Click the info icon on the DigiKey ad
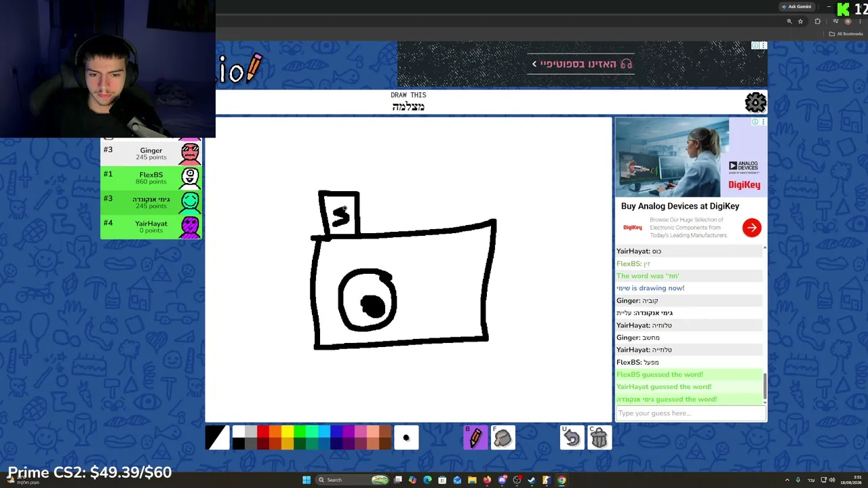868x488 pixels. [755, 122]
